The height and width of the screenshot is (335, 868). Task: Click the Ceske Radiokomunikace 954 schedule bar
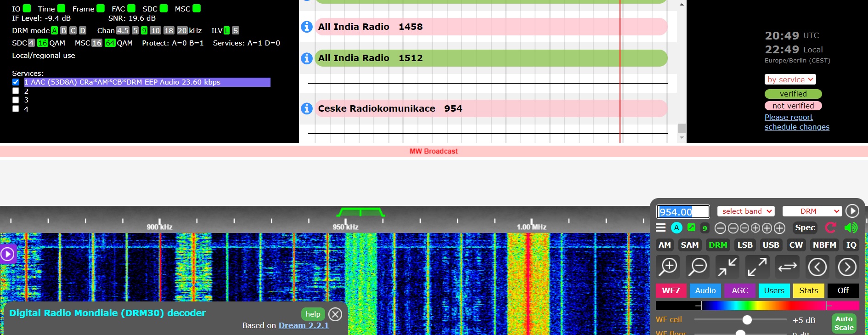tap(491, 108)
